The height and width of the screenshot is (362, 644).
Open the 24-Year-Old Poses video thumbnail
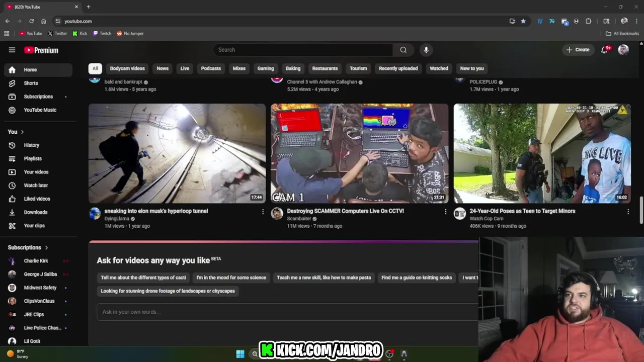(542, 153)
